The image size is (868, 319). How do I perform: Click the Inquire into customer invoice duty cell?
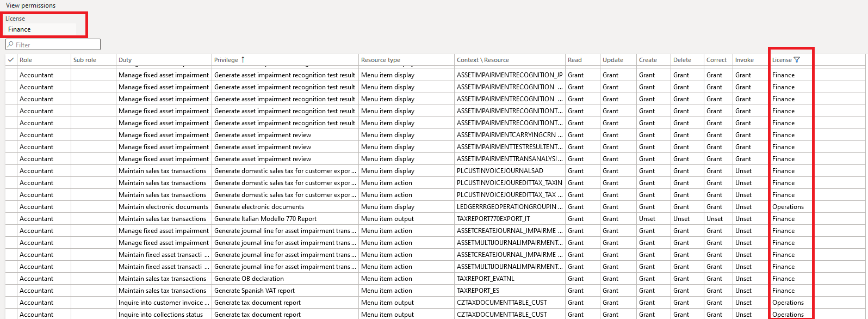point(164,303)
